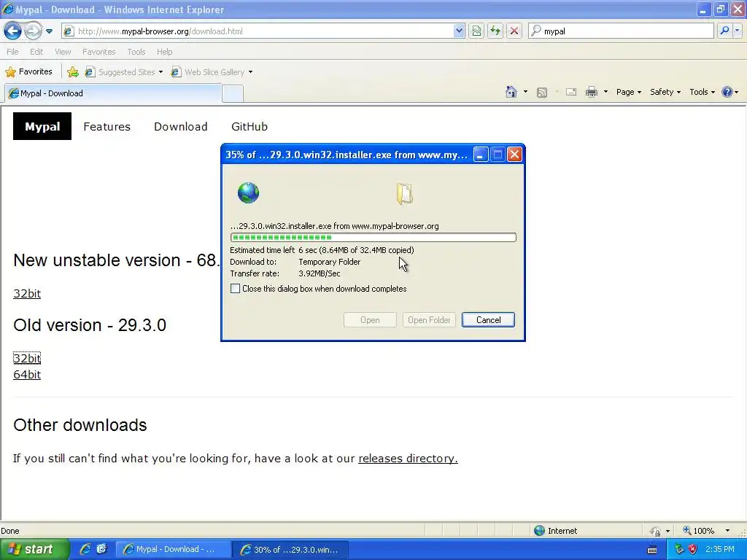
Task: Click the Favorites star button
Action: point(28,72)
